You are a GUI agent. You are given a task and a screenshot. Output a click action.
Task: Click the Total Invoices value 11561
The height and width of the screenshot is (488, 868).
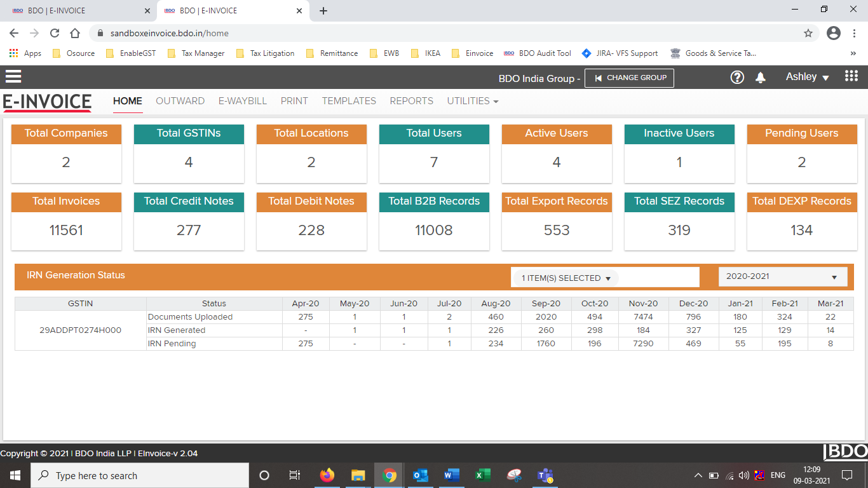click(x=66, y=230)
